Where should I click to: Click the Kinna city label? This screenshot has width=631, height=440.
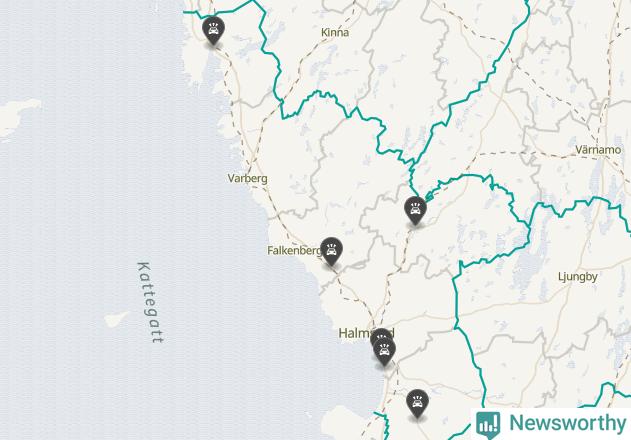point(335,33)
